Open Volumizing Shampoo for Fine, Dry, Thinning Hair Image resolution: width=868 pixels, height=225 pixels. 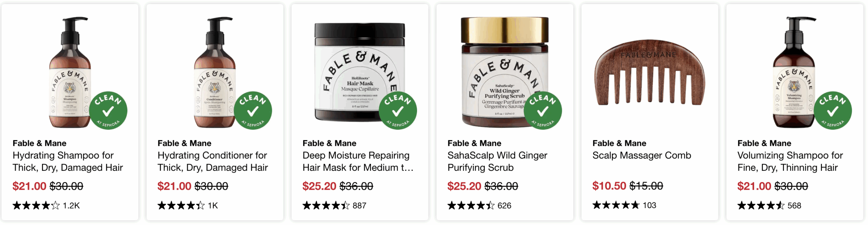click(790, 161)
